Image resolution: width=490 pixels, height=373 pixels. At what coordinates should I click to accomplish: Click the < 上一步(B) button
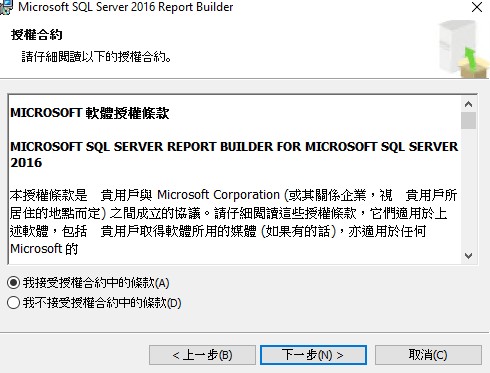tap(202, 355)
